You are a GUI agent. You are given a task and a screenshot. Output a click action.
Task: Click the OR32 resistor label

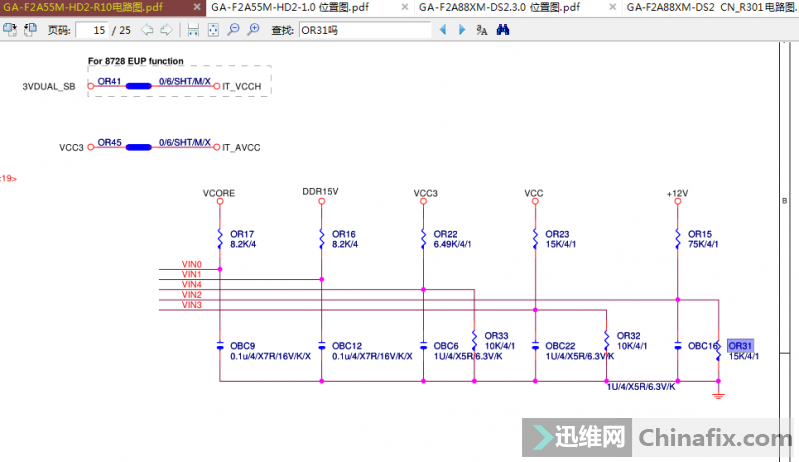coord(629,336)
